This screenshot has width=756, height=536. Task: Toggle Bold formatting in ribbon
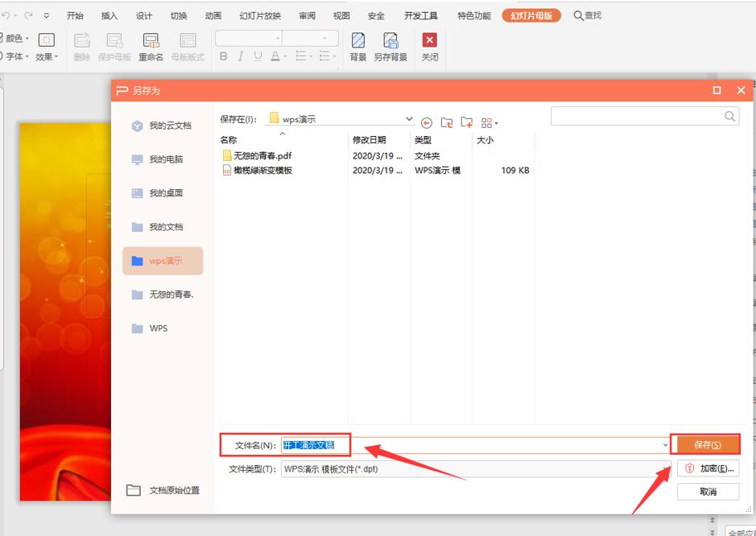coord(223,56)
